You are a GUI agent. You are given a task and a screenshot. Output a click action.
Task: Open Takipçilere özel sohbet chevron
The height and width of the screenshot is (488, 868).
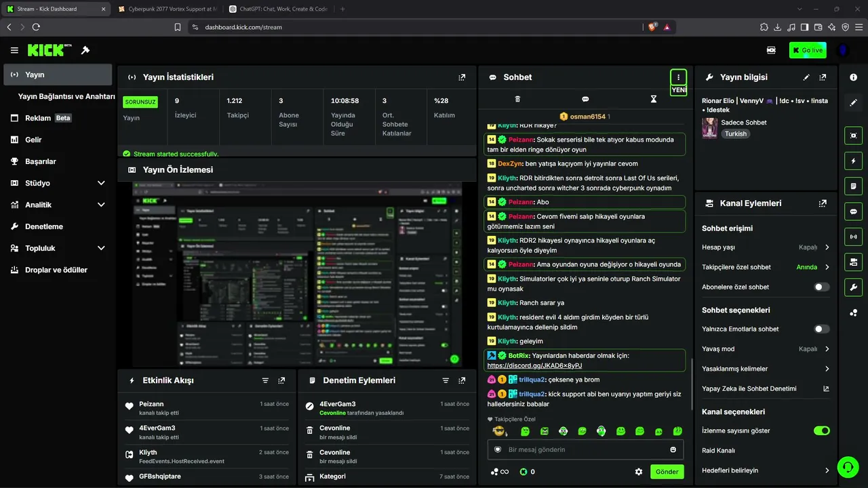[x=827, y=267]
